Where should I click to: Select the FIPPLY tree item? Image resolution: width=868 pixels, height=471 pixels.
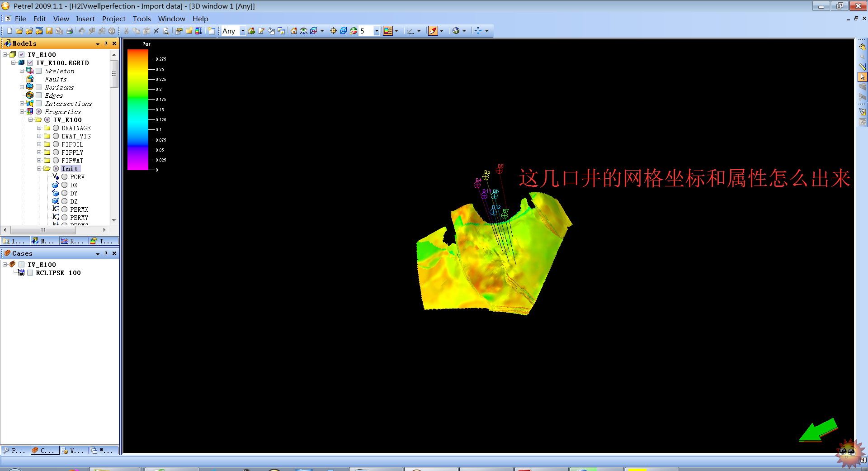click(72, 152)
